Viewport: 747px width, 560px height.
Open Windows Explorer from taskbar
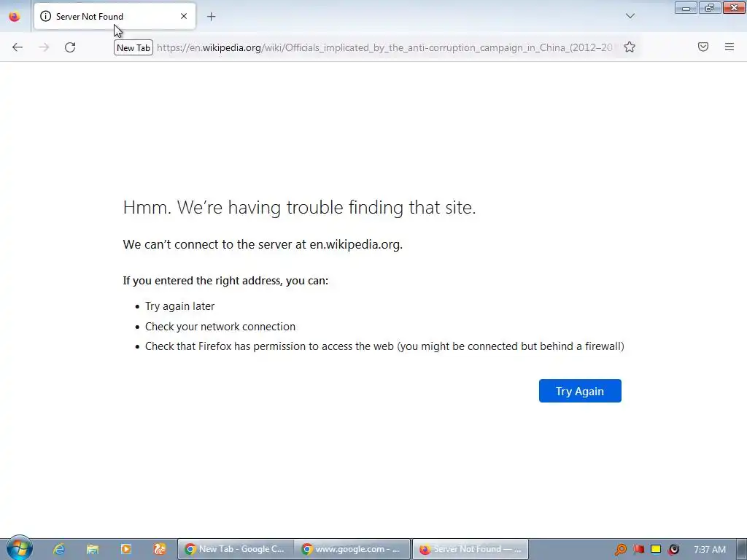[x=93, y=549]
